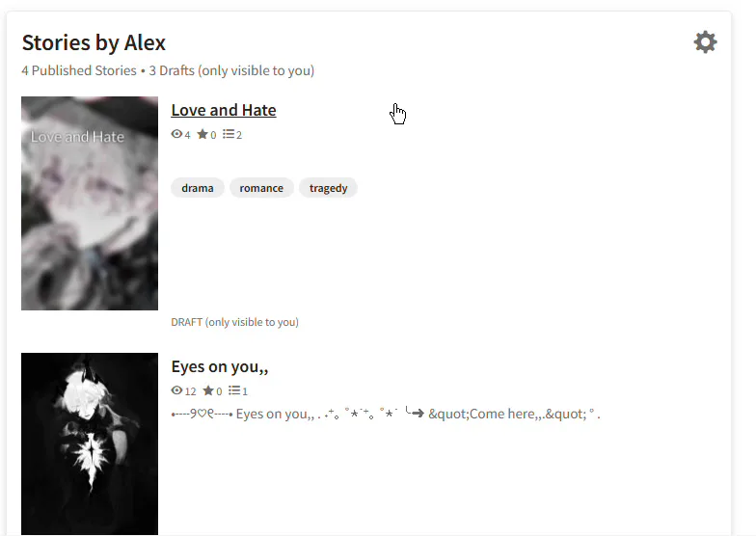Click the chapter list icon for Eyes on you
Screen dimensions: 756x536
(233, 390)
